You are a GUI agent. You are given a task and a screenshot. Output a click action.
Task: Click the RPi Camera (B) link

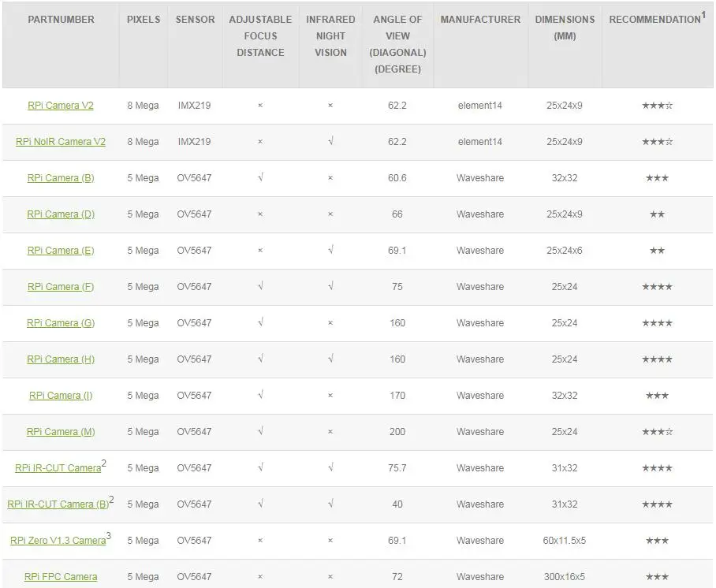click(x=61, y=178)
